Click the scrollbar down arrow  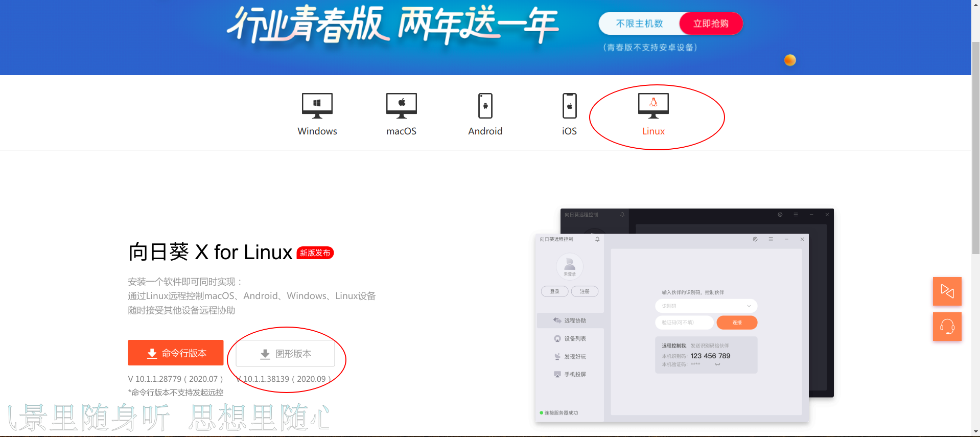975,431
